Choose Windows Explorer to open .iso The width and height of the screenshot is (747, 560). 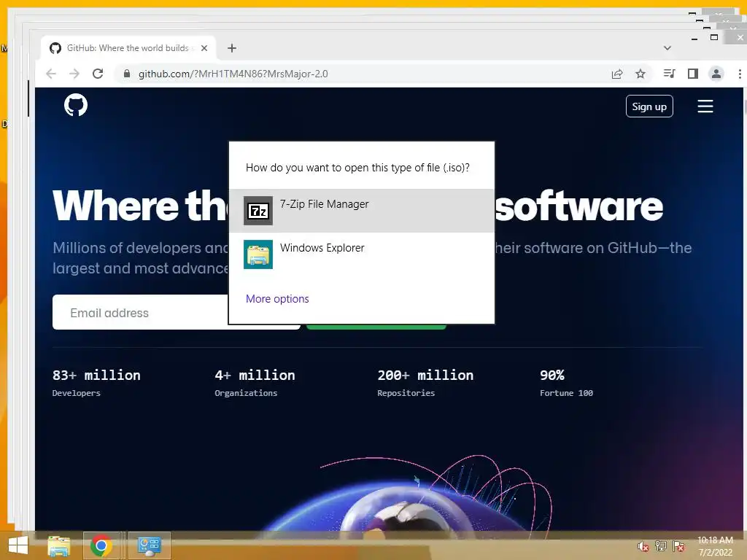(362, 254)
